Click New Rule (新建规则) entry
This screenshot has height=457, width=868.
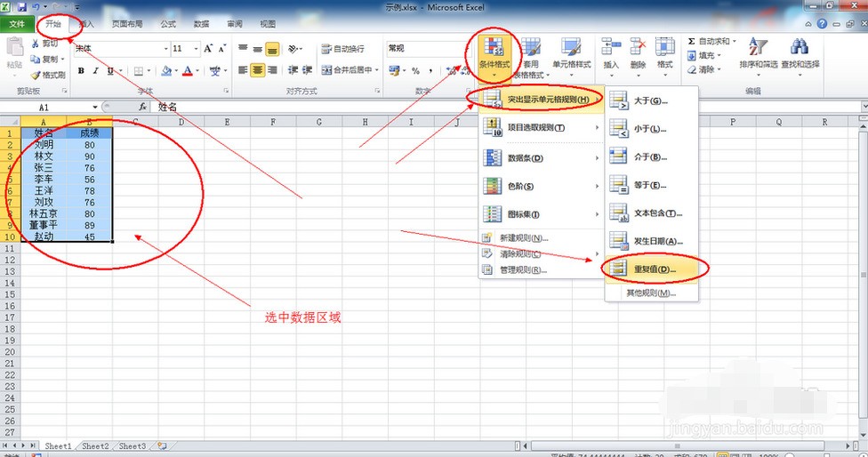(x=541, y=238)
